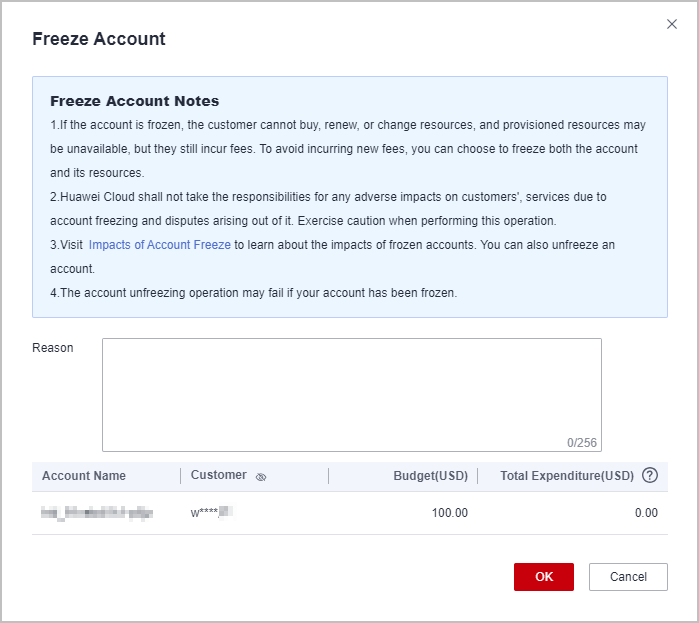
Task: Confirm freezing with the OK button
Action: click(544, 577)
